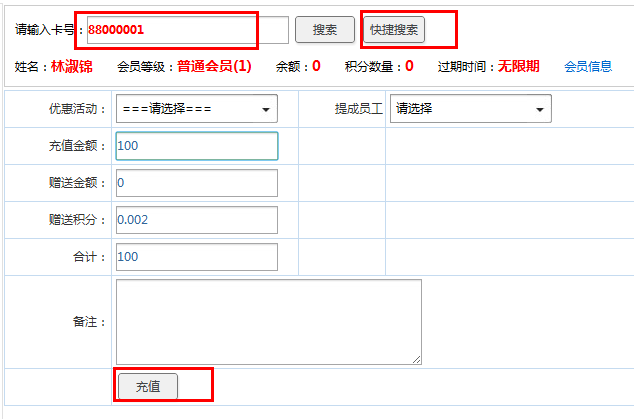The image size is (634, 419).
Task: Click the remarks text area resize handle
Action: click(x=416, y=359)
